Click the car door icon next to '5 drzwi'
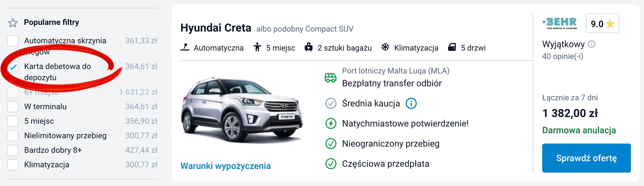The image size is (644, 186). (x=452, y=47)
